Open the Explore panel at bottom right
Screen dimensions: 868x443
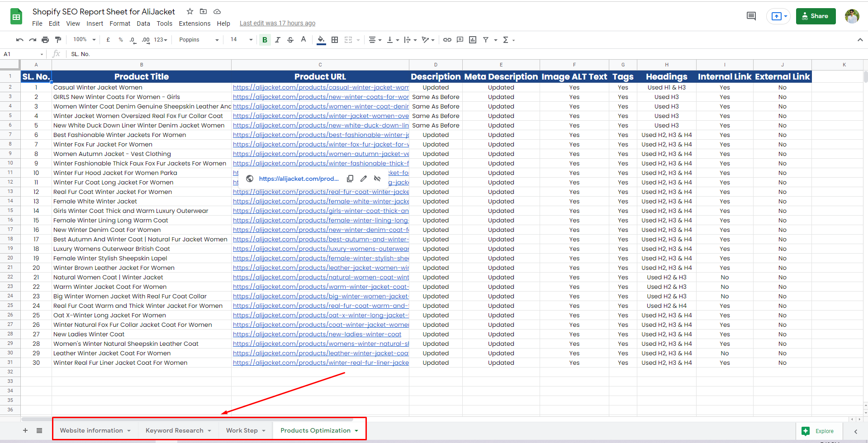pyautogui.click(x=819, y=431)
